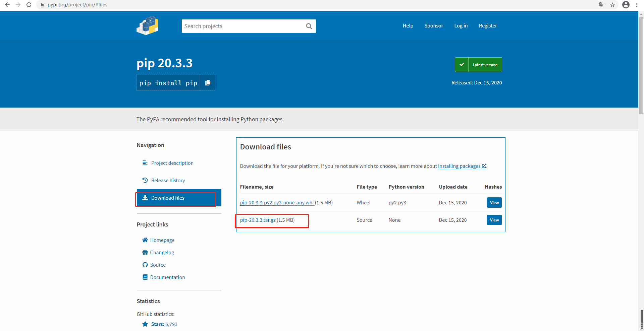Click the Hashes column header

click(493, 187)
